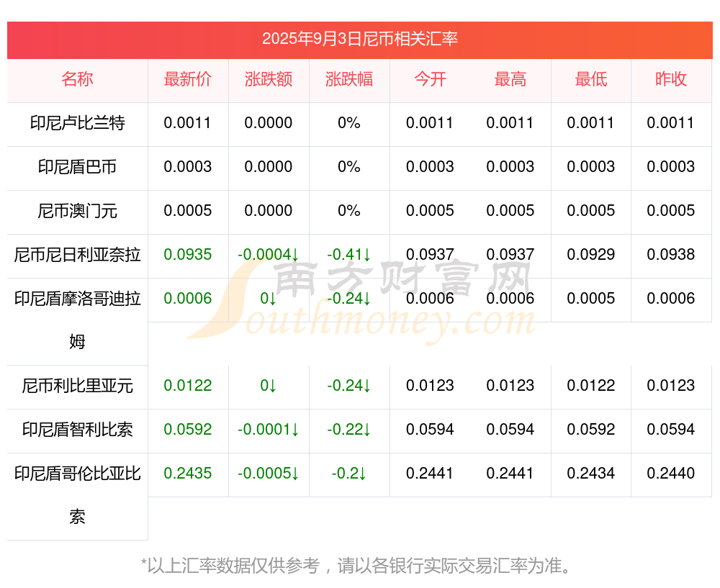Select the 尼币尼日利亚奈拉 row name
Viewport: 720px width, 588px height.
77,254
